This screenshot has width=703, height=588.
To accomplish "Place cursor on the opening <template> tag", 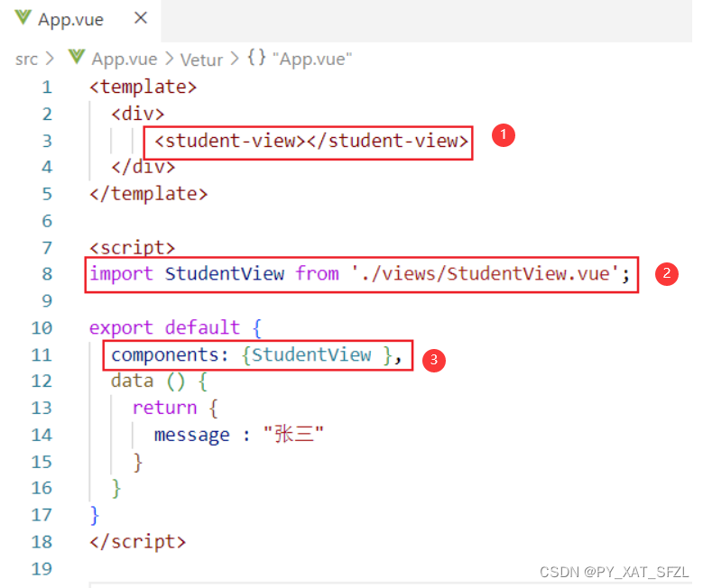I will [x=143, y=87].
